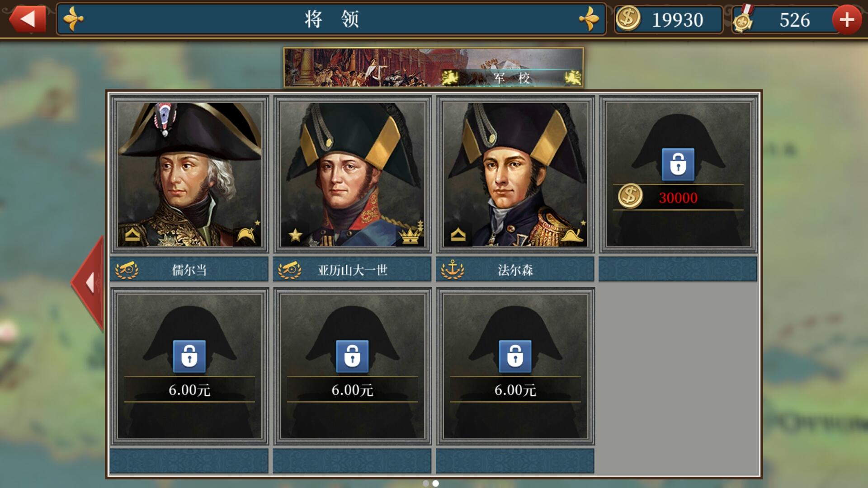
Task: Open the left page arrow of generals
Action: (x=88, y=283)
